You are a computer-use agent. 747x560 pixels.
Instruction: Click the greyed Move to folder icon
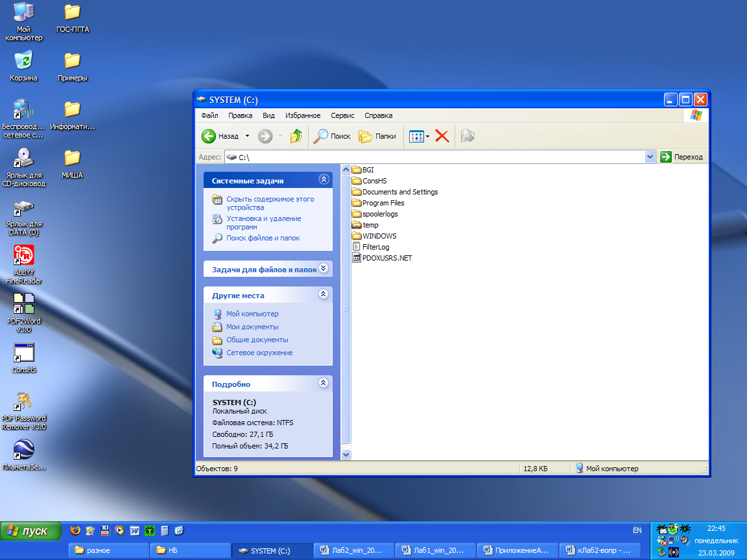(x=468, y=136)
